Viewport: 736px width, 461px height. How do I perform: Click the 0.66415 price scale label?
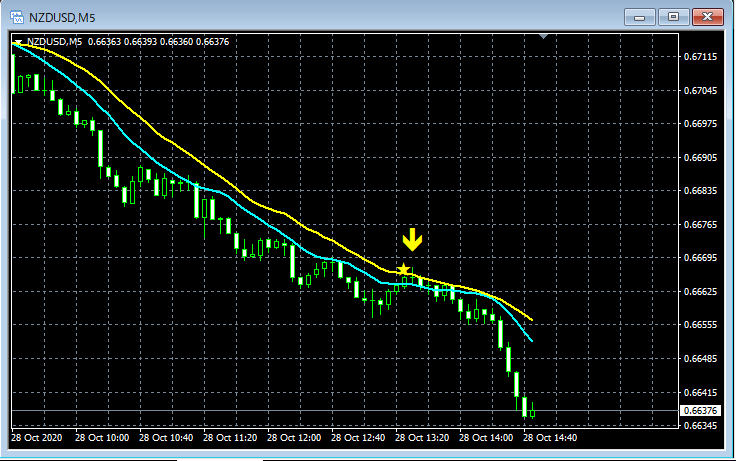click(x=700, y=392)
